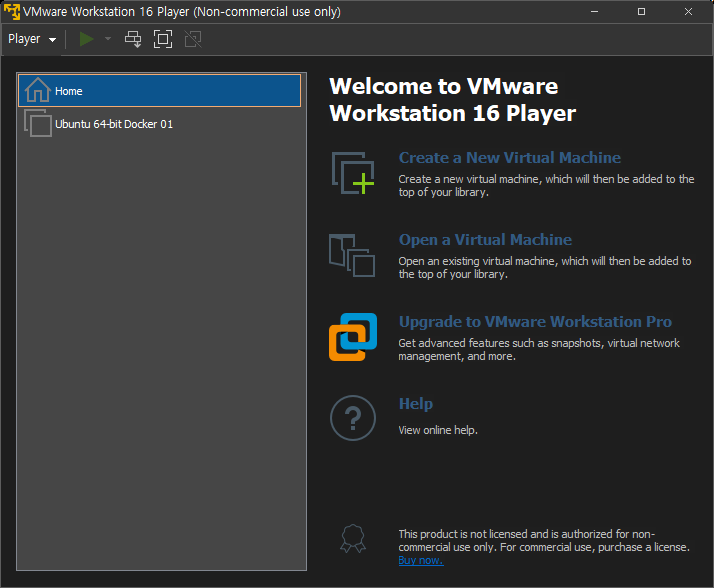The width and height of the screenshot is (714, 588).
Task: Click the Ubuntu VM icon in library
Action: [x=38, y=123]
